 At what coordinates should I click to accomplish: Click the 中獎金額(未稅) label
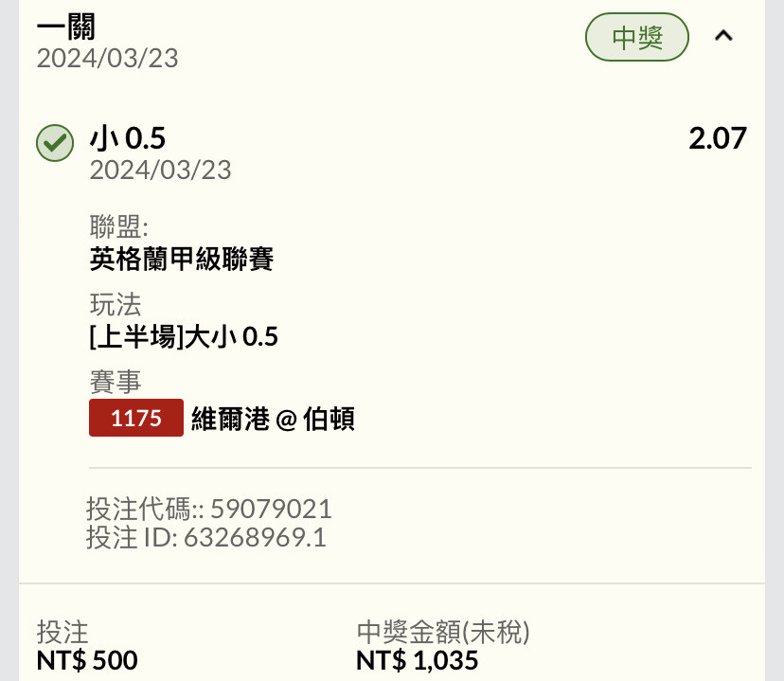pos(443,632)
